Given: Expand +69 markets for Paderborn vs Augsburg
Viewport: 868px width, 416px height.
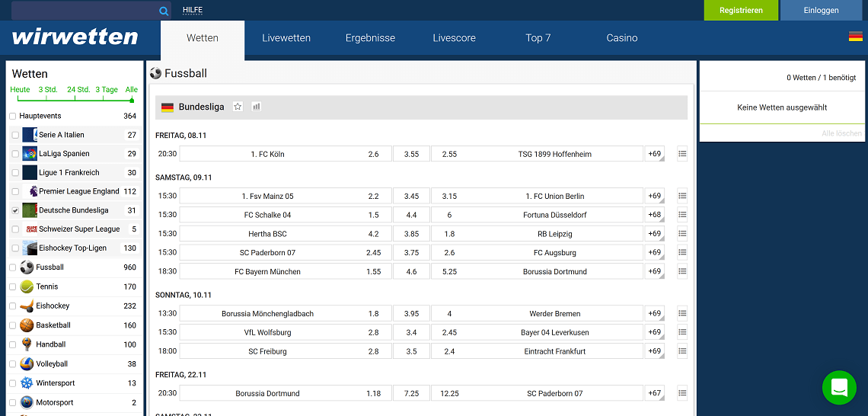Looking at the screenshot, I should pos(654,253).
